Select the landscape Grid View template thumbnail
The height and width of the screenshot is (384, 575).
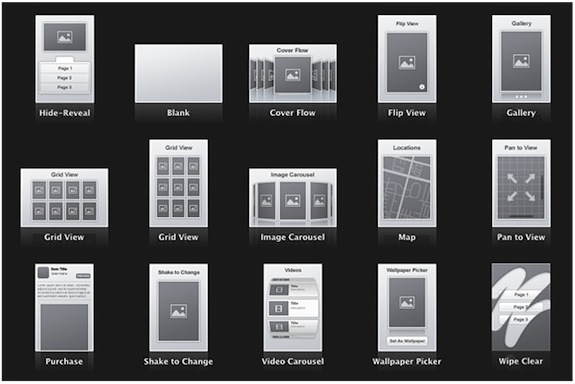tap(64, 198)
